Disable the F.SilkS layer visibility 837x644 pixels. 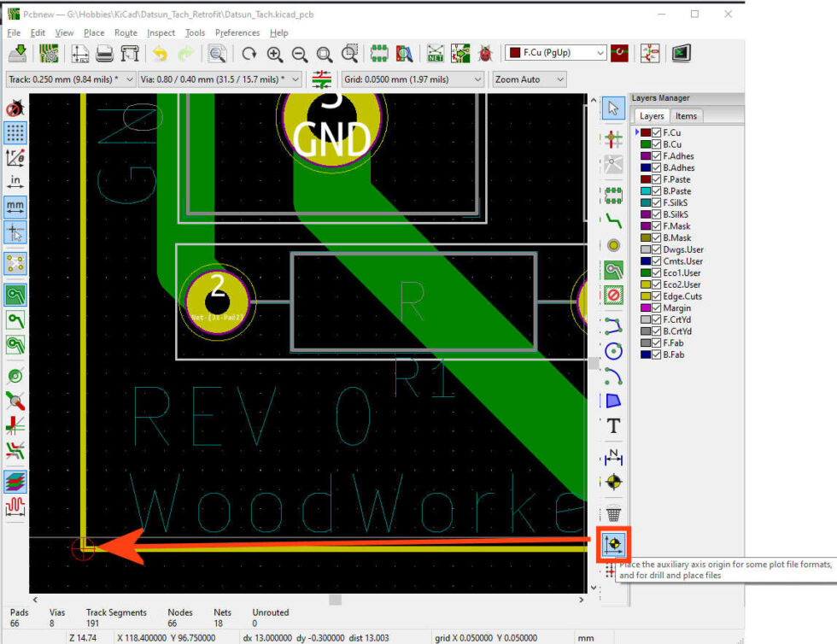point(656,202)
